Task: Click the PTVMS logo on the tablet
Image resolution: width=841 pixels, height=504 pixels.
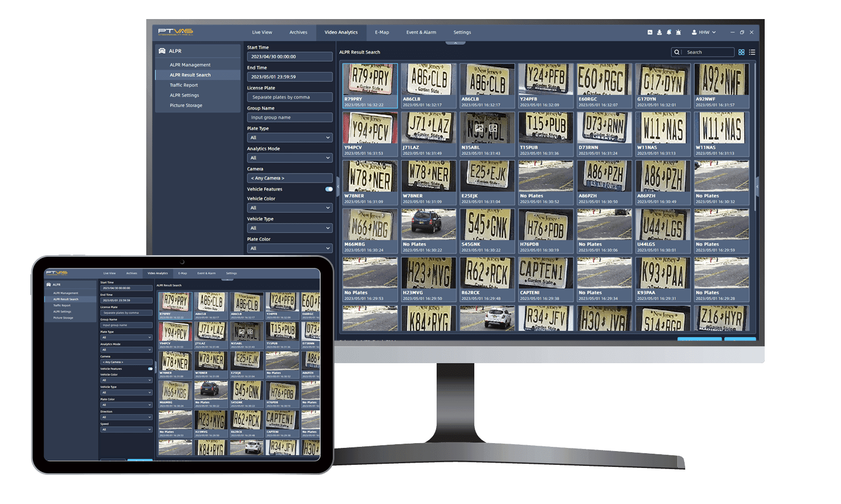Action: coord(57,273)
